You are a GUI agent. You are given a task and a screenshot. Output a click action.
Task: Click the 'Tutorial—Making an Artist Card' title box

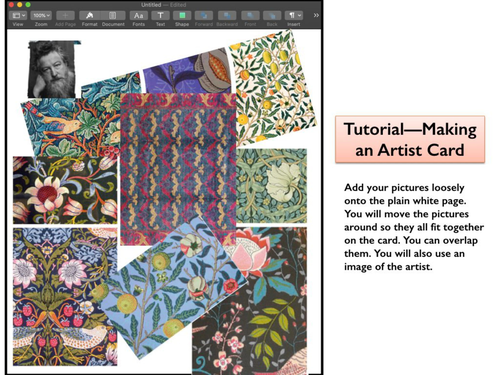point(410,139)
